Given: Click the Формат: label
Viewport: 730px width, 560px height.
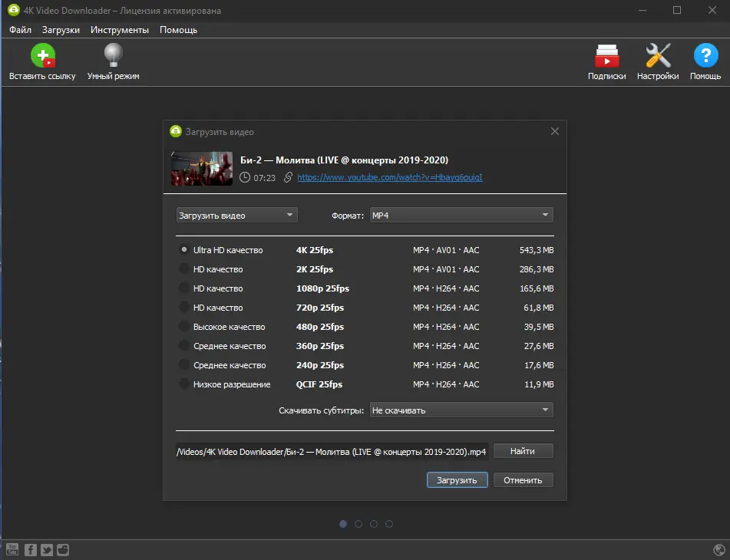Looking at the screenshot, I should coord(348,216).
